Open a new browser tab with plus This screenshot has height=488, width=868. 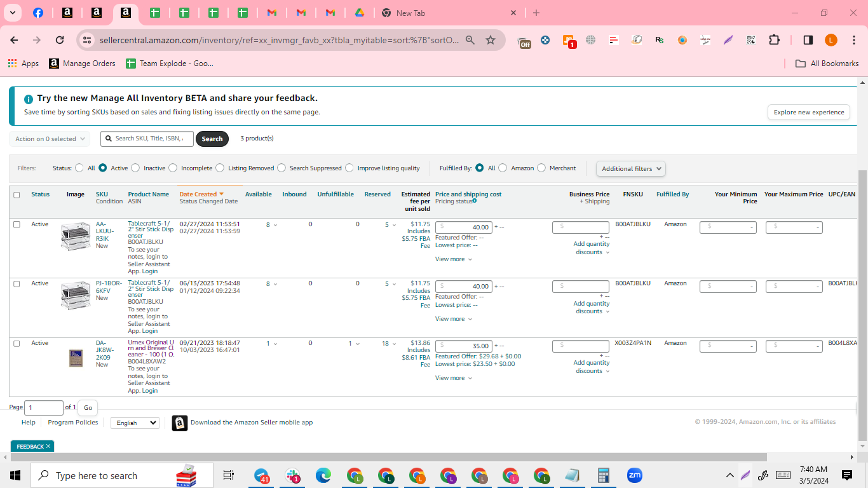click(x=536, y=13)
